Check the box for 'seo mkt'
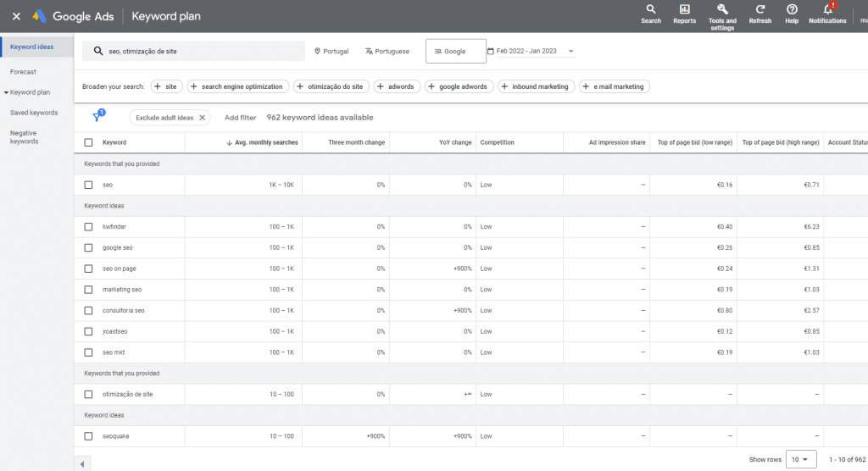The height and width of the screenshot is (471, 868). coord(88,352)
